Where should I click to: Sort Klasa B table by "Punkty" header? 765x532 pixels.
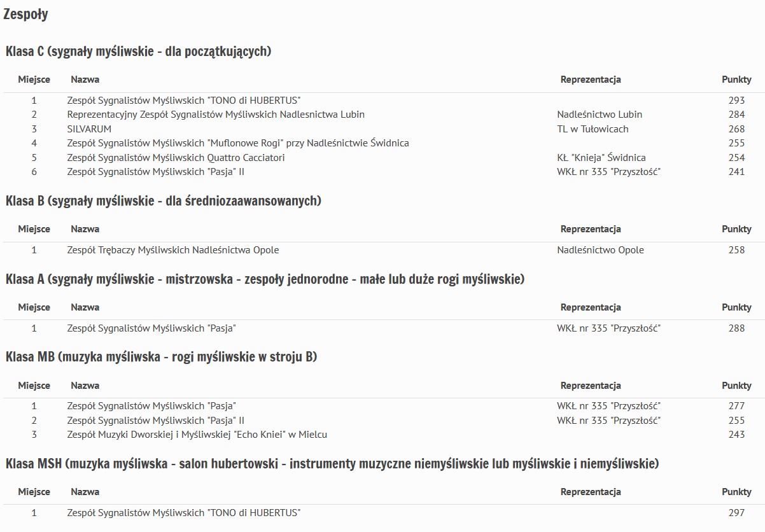(x=736, y=229)
